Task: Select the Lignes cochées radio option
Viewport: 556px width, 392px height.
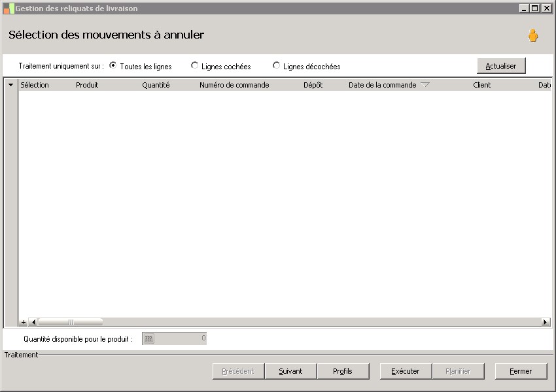Action: point(194,65)
